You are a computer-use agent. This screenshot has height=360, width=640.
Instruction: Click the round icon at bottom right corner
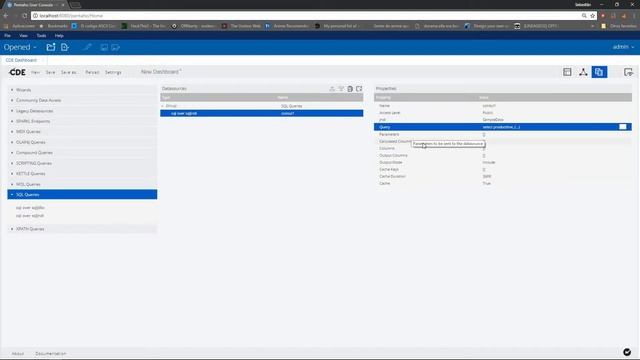(627, 352)
